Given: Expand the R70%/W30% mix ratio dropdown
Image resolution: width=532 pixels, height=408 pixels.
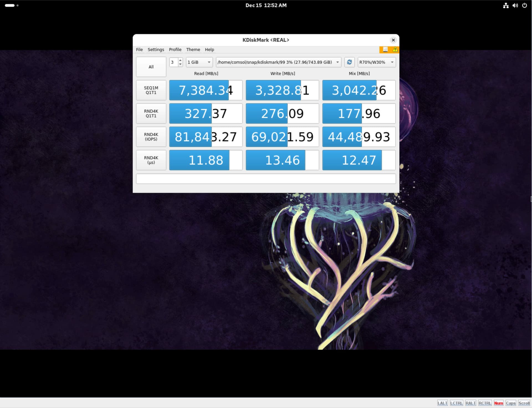Looking at the screenshot, I should click(x=376, y=62).
